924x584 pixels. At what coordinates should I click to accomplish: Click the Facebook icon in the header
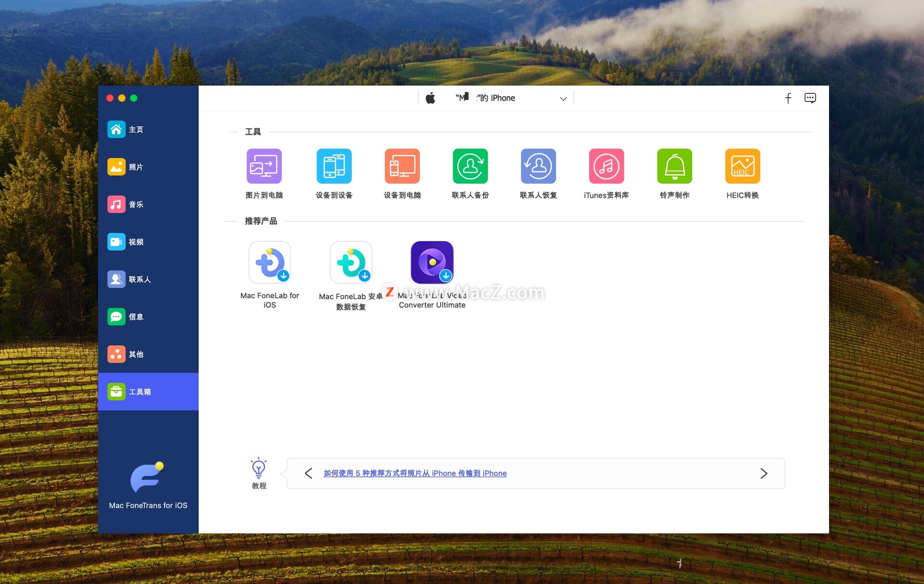788,98
